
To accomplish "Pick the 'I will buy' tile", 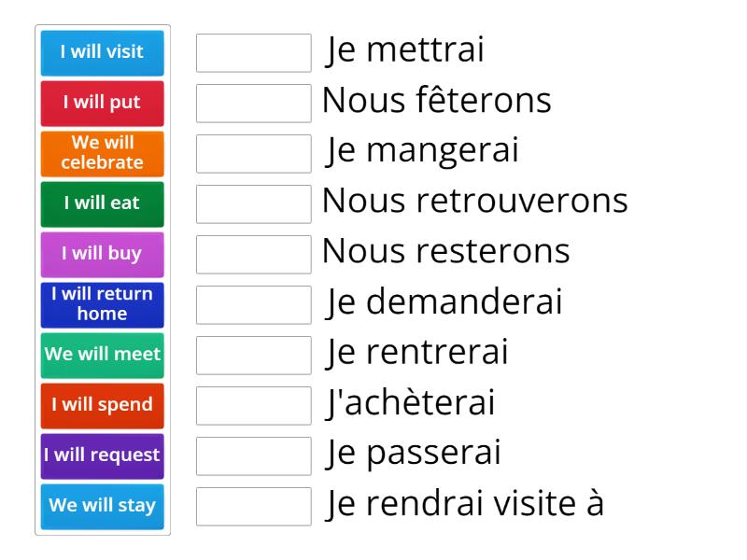I will (102, 254).
